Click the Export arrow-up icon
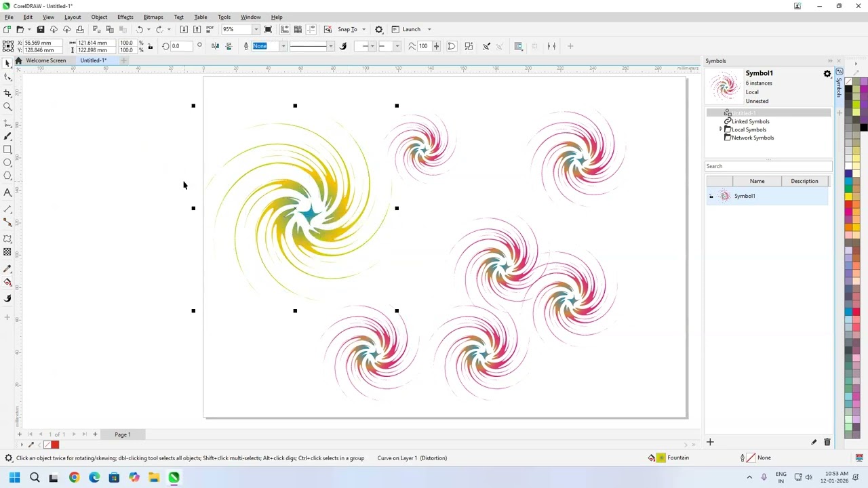 pos(197,29)
